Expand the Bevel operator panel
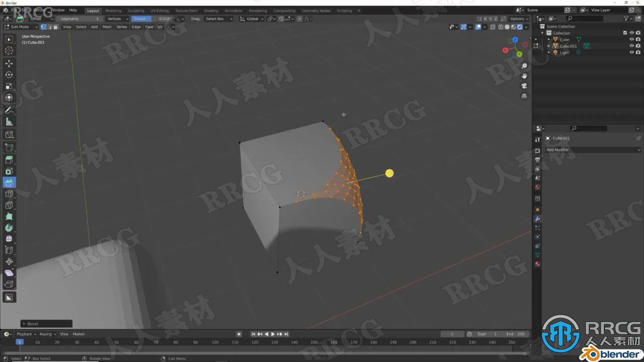The height and width of the screenshot is (362, 644). pyautogui.click(x=46, y=324)
